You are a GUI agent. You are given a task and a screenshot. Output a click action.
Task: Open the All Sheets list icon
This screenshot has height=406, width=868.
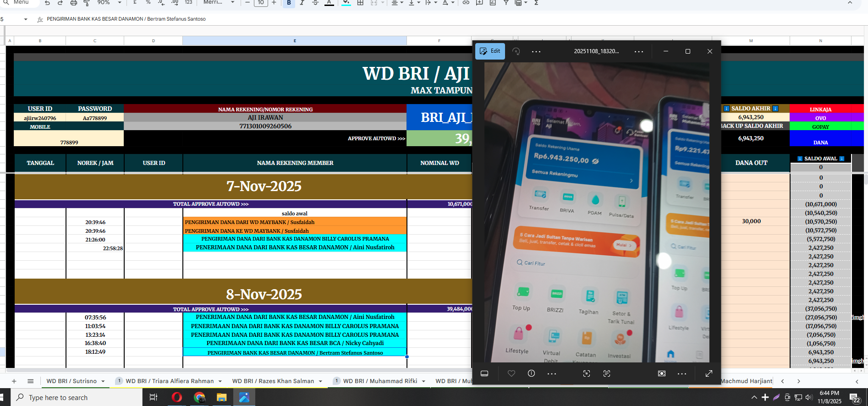point(30,381)
